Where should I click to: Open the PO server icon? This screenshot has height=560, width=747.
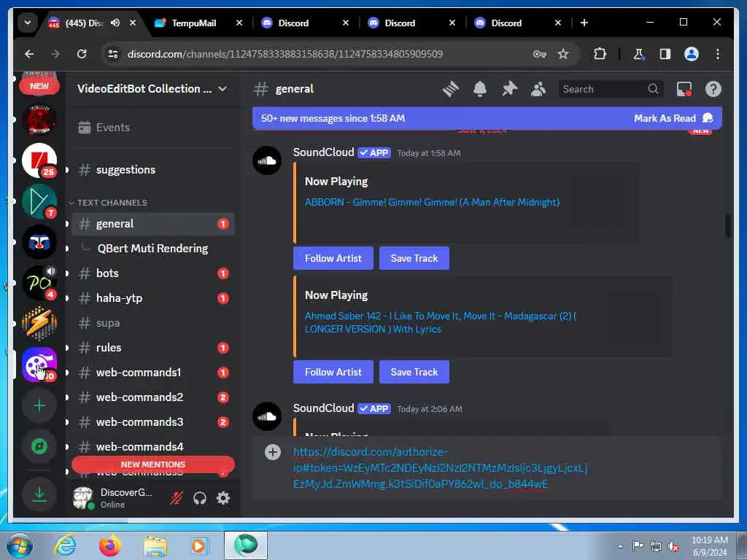tap(39, 283)
